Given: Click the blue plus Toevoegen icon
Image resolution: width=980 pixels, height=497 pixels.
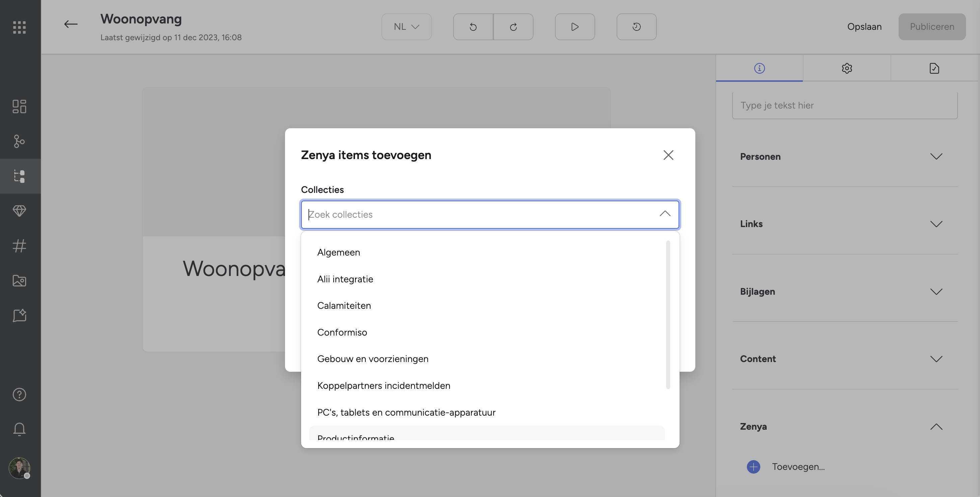Looking at the screenshot, I should tap(753, 467).
